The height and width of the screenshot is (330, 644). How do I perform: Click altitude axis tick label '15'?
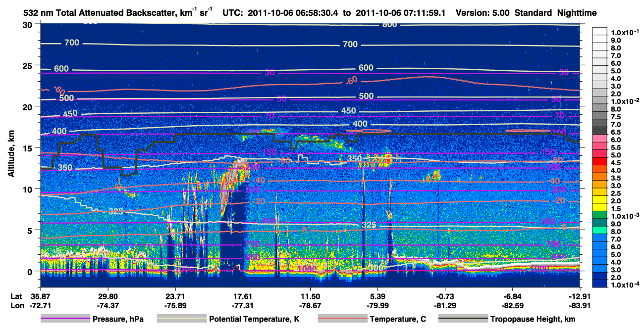click(29, 148)
